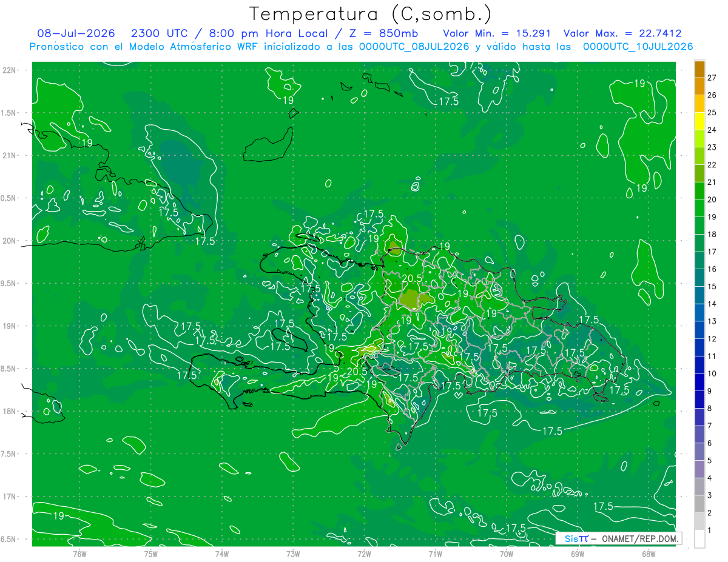This screenshot has width=728, height=562.
Task: Click the legend value '12'
Action: coord(712,338)
